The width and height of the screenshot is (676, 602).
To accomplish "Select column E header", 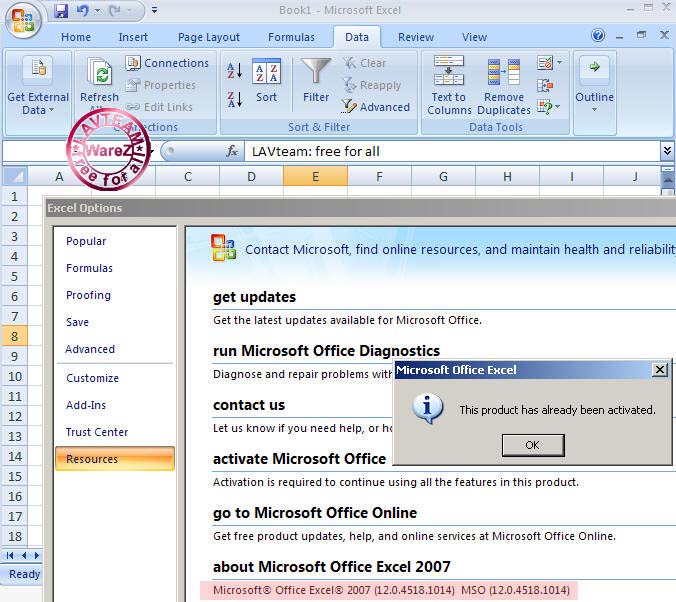I will coord(316,176).
